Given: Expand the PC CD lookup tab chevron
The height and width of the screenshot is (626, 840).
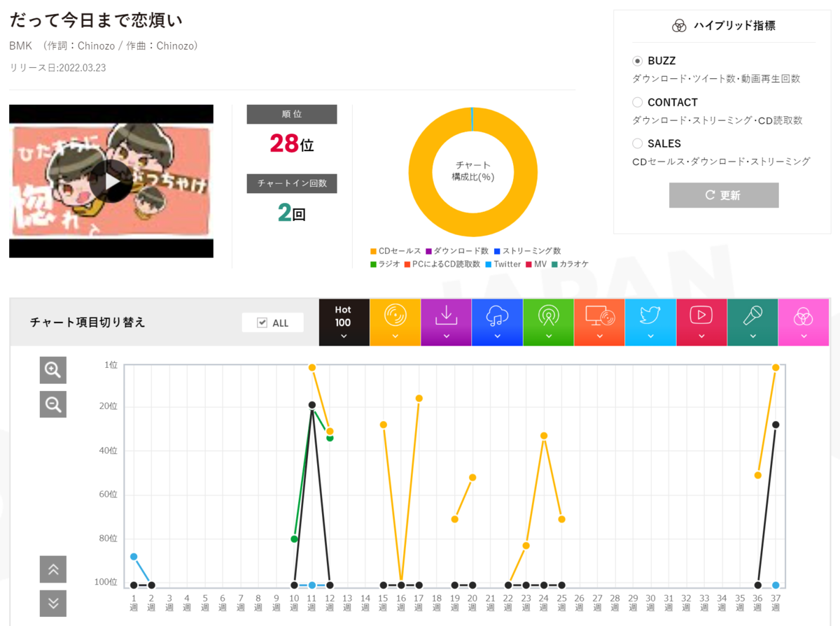Looking at the screenshot, I should 599,336.
